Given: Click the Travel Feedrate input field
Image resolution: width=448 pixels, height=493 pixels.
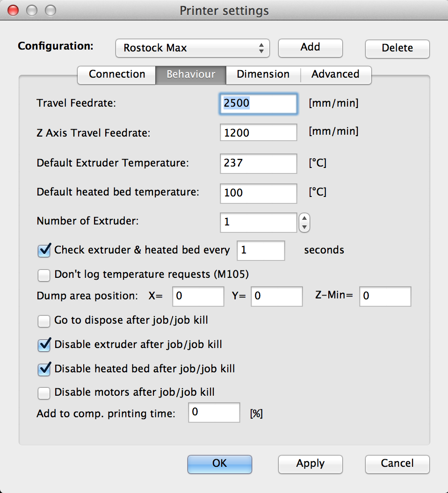Looking at the screenshot, I should (x=258, y=104).
